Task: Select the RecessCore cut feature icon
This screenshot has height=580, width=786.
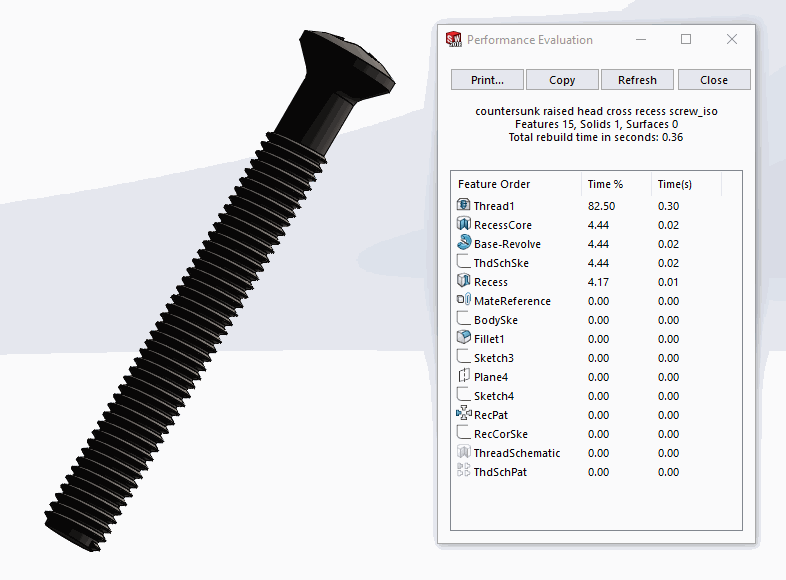Action: (x=463, y=224)
